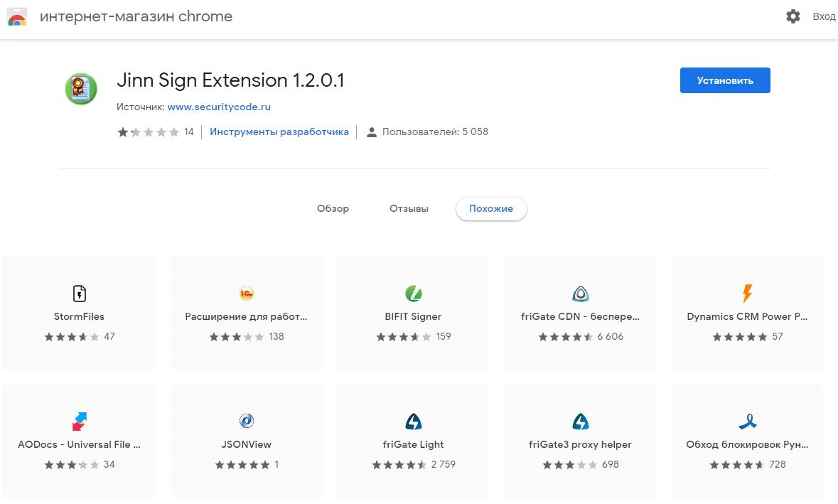Screen dimensions: 838x504
Task: Open the Dynamics CRM Power P... title
Action: (747, 316)
